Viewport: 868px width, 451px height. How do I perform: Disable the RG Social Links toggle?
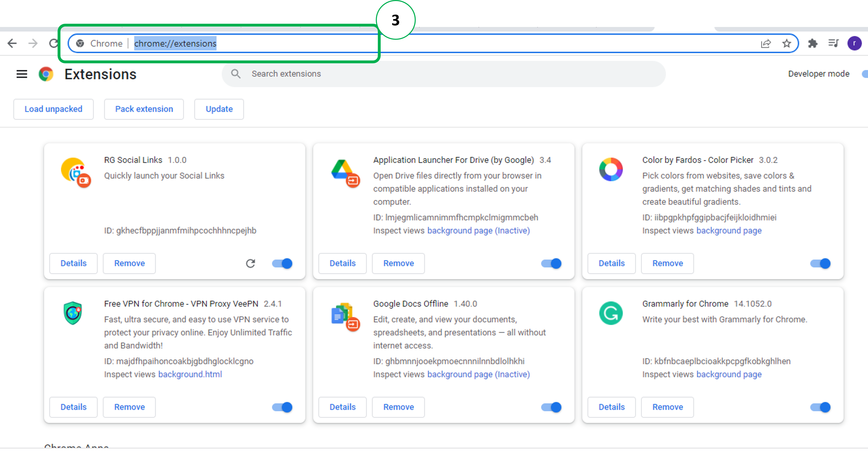tap(282, 263)
